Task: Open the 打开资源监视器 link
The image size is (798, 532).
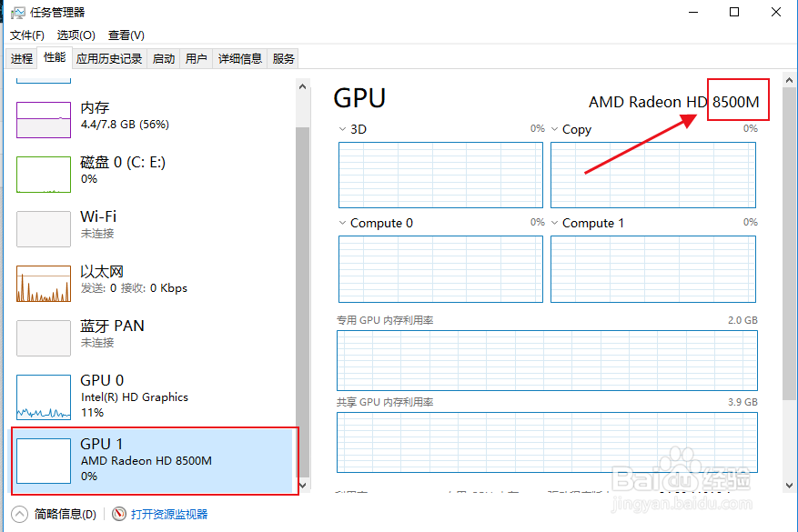Action: click(x=169, y=514)
